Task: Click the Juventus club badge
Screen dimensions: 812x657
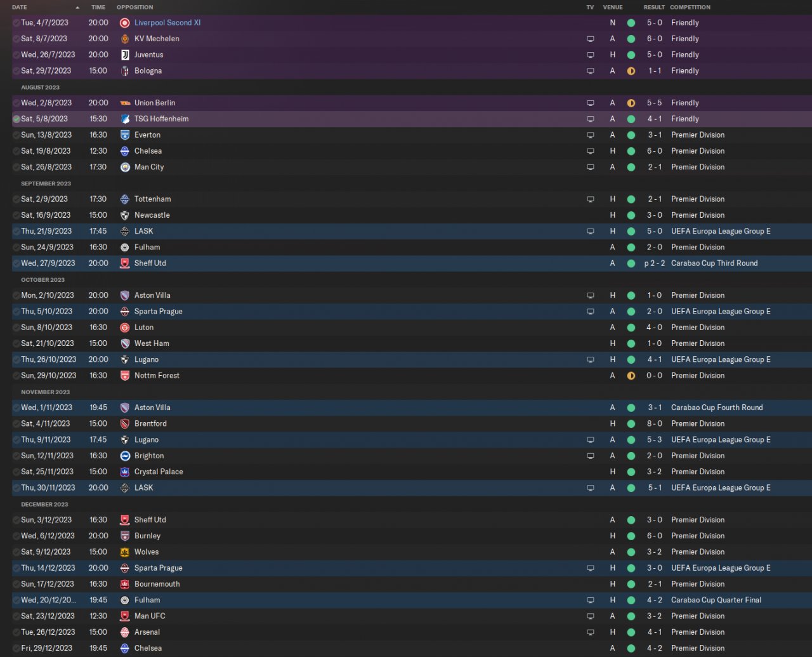Action: 125,55
